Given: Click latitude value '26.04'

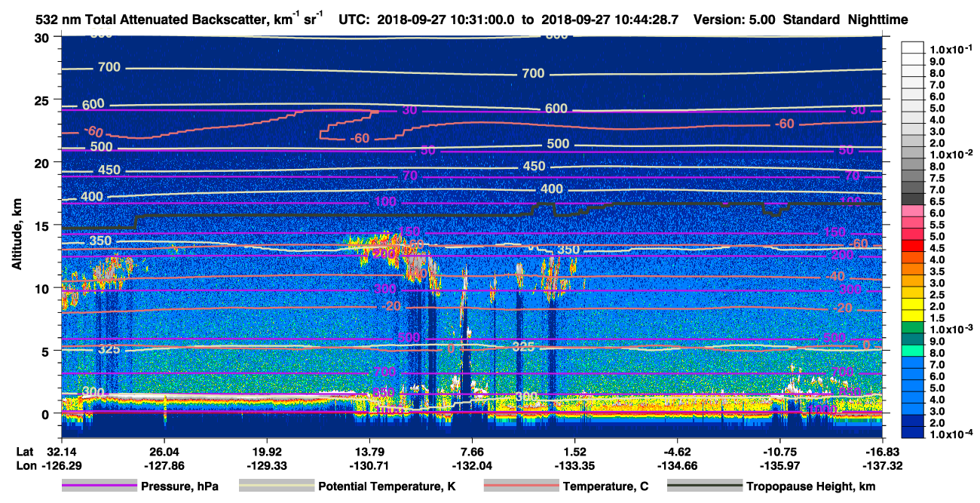Looking at the screenshot, I should (x=164, y=451).
